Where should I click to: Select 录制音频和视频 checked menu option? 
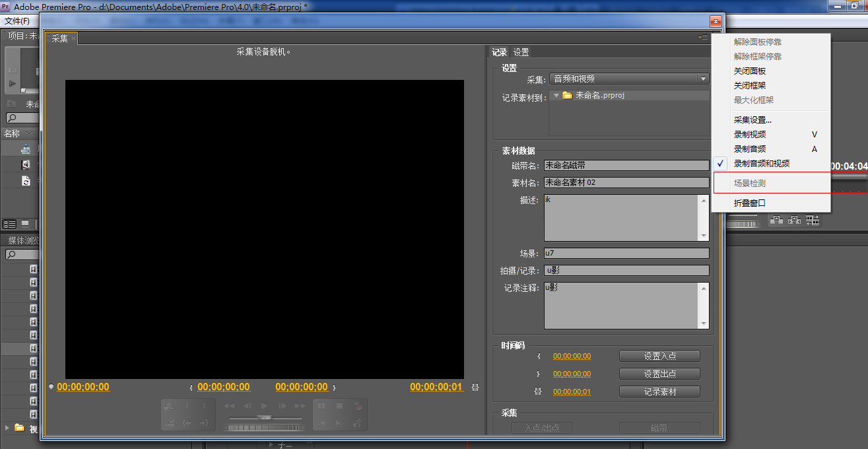click(761, 163)
